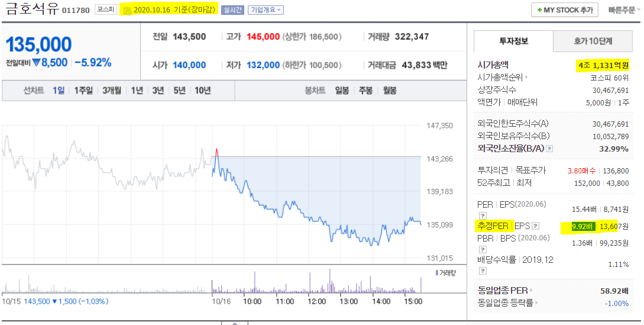
Task: Select the 1년 line chart period
Action: pyautogui.click(x=137, y=91)
